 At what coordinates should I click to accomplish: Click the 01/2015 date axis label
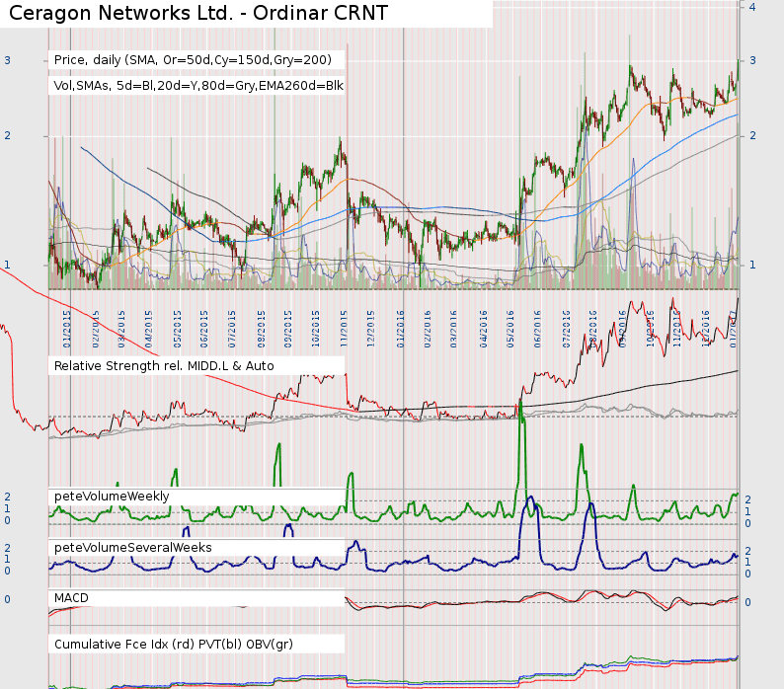point(67,329)
